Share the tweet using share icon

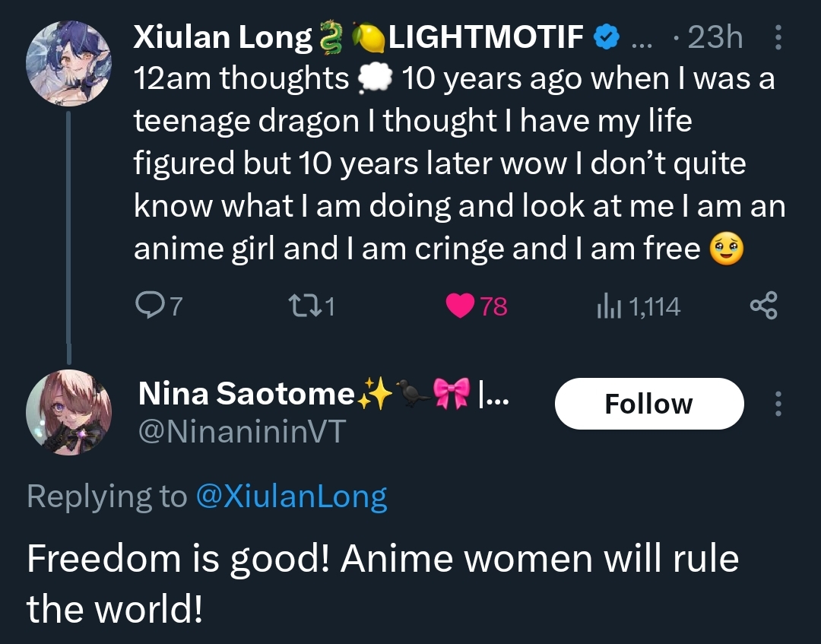(763, 306)
